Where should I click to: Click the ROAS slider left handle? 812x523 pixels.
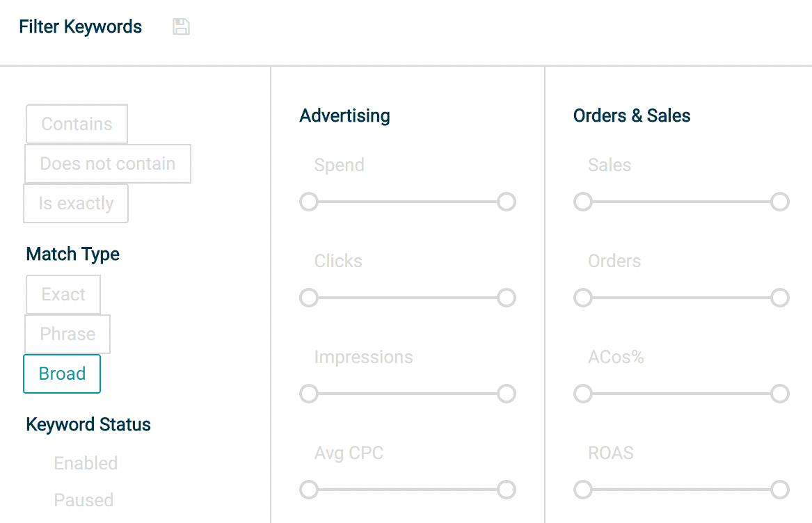(583, 490)
